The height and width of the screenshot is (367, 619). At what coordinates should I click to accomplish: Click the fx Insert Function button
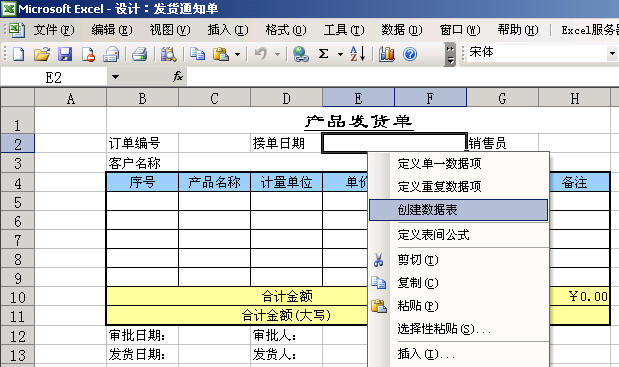click(x=178, y=76)
